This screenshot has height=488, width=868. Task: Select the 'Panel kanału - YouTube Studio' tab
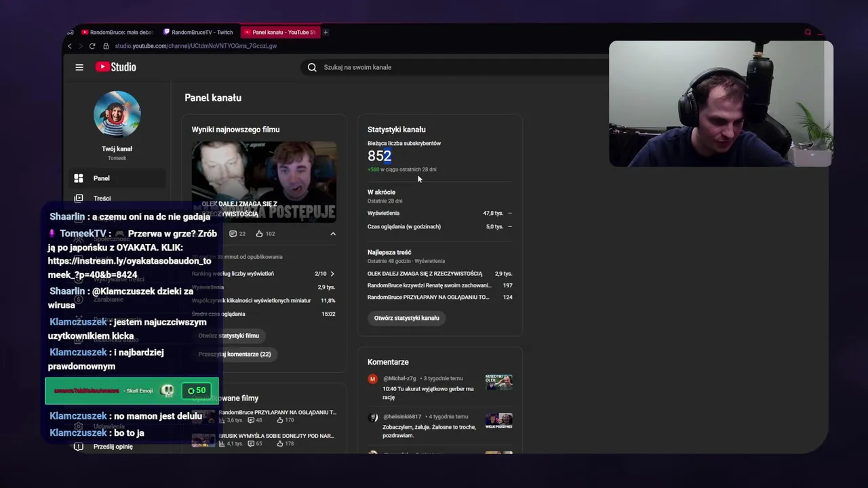(279, 32)
